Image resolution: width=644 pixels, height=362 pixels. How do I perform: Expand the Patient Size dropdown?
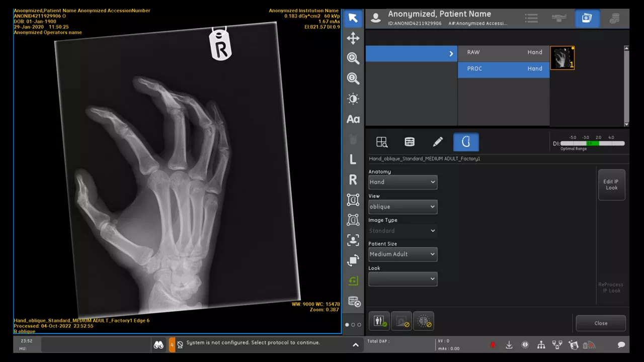coord(403,254)
